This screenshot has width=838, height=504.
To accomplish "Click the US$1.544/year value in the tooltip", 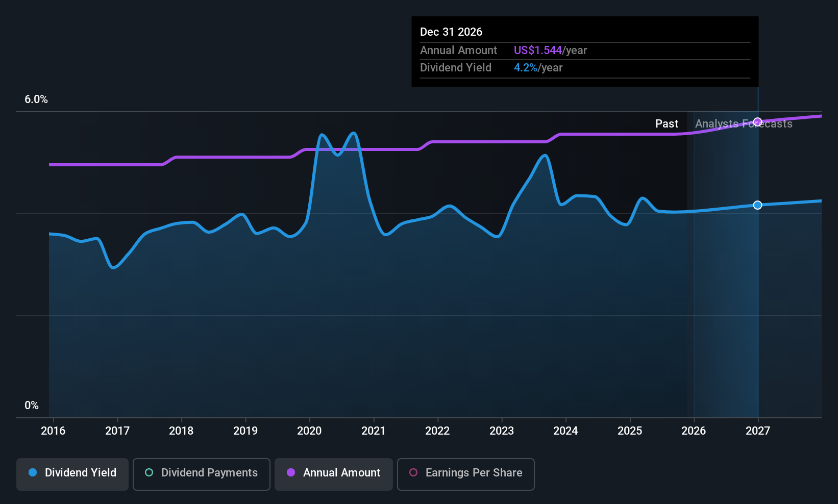I will [x=550, y=51].
